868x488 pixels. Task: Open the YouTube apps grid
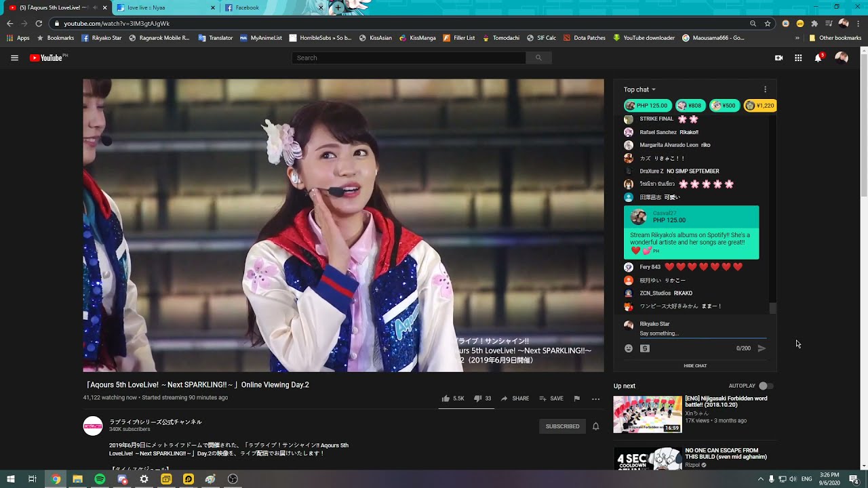coord(798,58)
